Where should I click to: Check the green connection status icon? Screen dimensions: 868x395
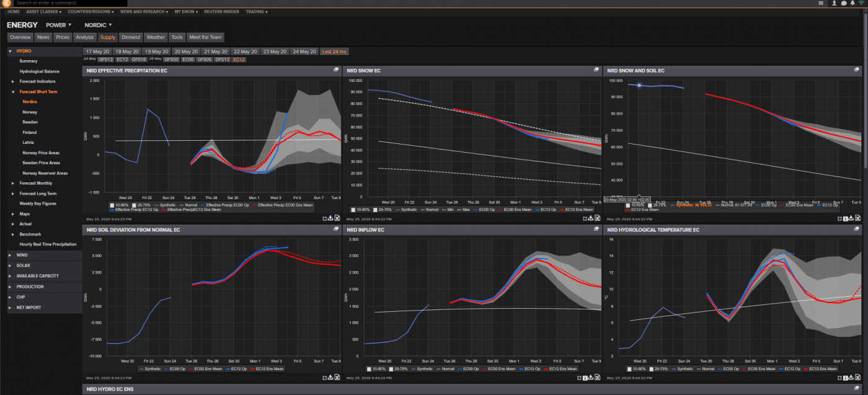pos(861,3)
